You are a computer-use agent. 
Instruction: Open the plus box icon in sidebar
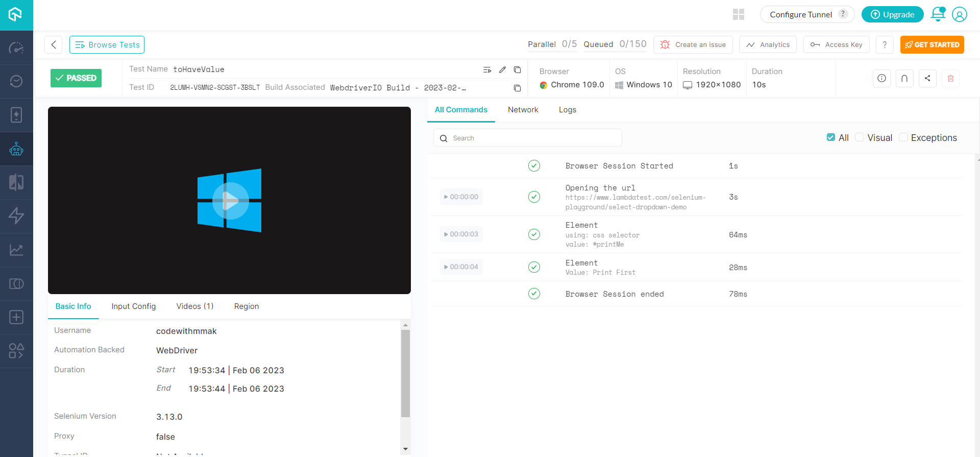coord(16,317)
